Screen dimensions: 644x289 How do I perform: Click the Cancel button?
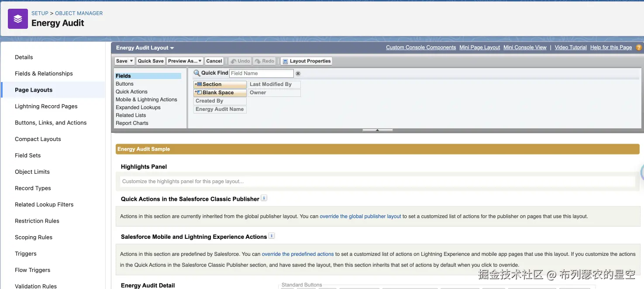(214, 61)
